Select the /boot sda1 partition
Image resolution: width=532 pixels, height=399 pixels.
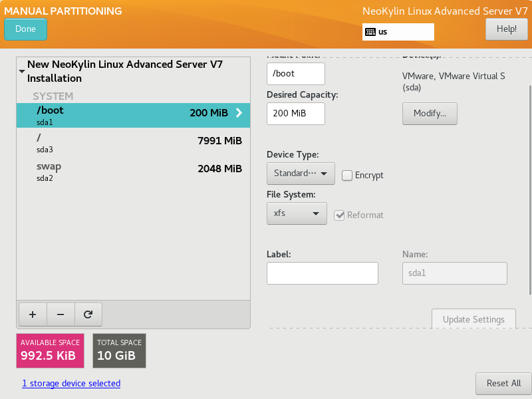pyautogui.click(x=134, y=115)
